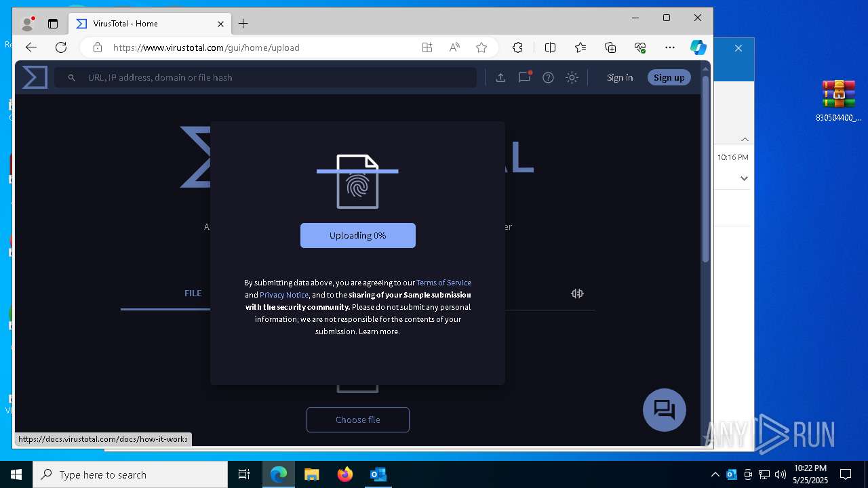Viewport: 868px width, 488px height.
Task: Click the upload file icon in VirusTotal header
Action: (x=500, y=77)
